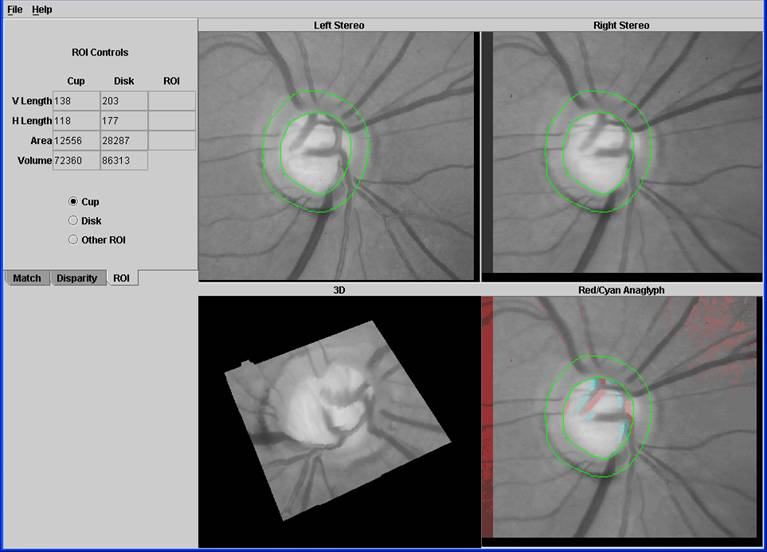
Task: Click the Cup Volume field showing 72360
Action: pyautogui.click(x=76, y=161)
